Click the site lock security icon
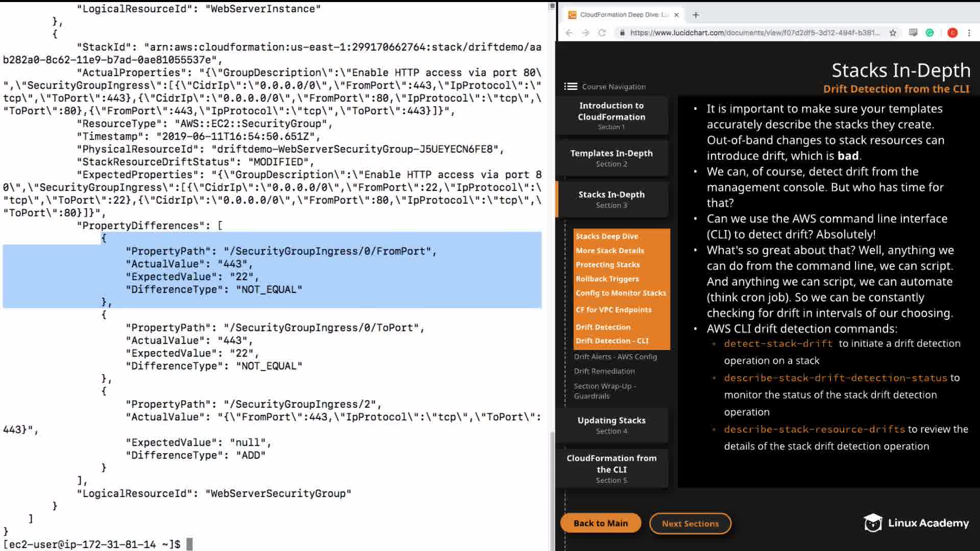 tap(622, 33)
